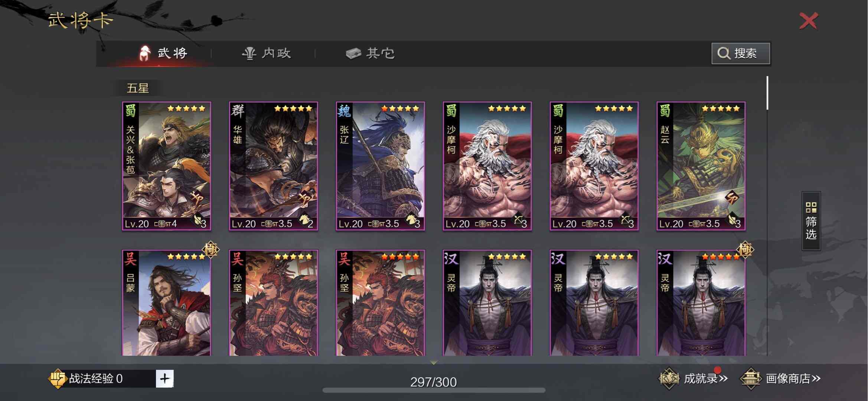Viewport: 868px width, 401px height.
Task: Open the 搜索 search button
Action: click(741, 53)
